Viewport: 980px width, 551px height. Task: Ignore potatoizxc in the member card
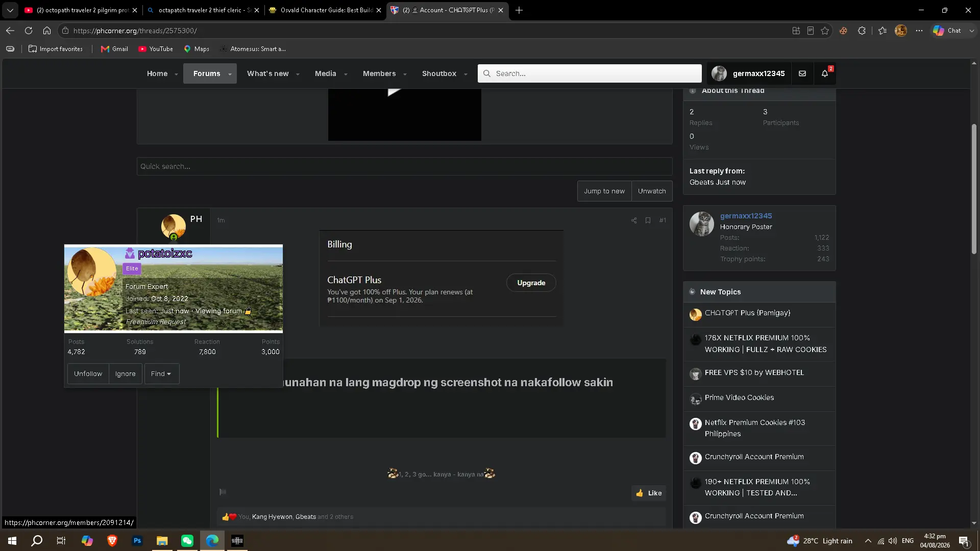tap(125, 374)
